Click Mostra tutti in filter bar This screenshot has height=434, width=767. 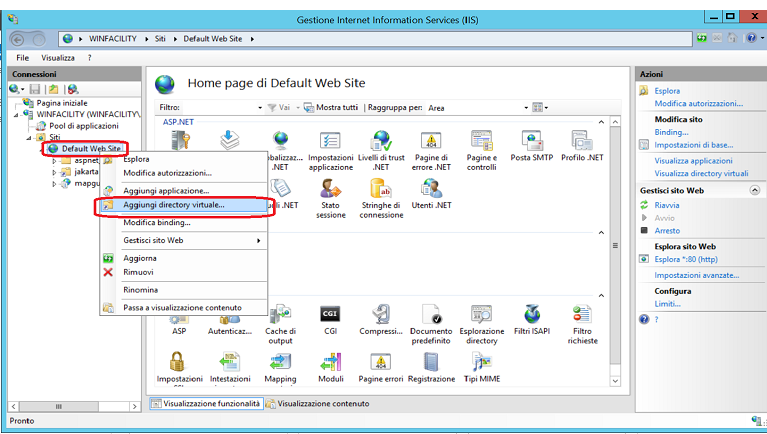(x=331, y=107)
